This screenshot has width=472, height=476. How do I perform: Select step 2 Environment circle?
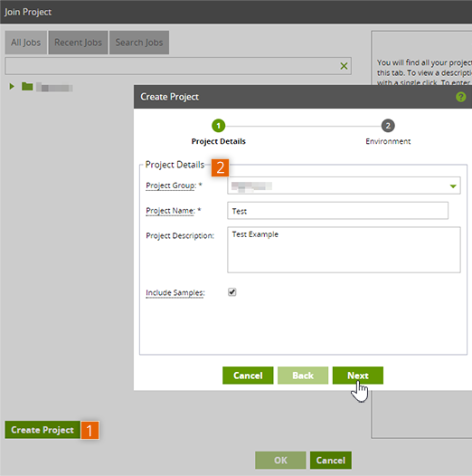tap(388, 126)
